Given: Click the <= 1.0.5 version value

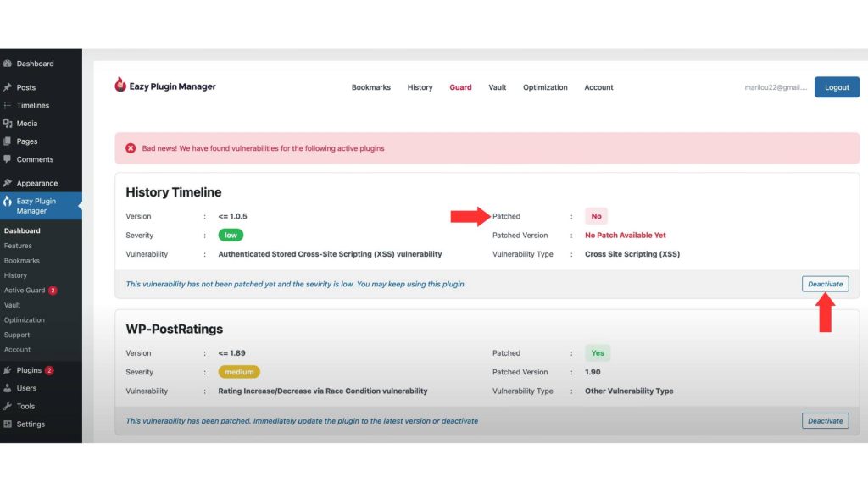Looking at the screenshot, I should [232, 216].
